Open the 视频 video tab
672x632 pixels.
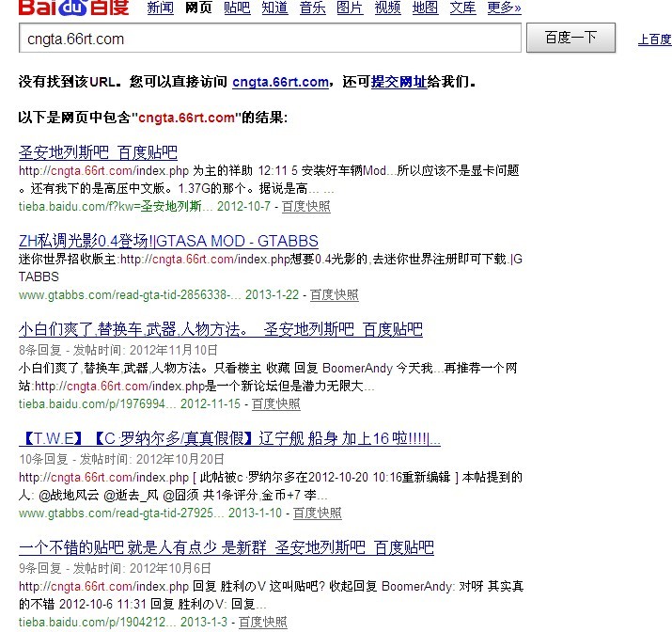pos(387,8)
